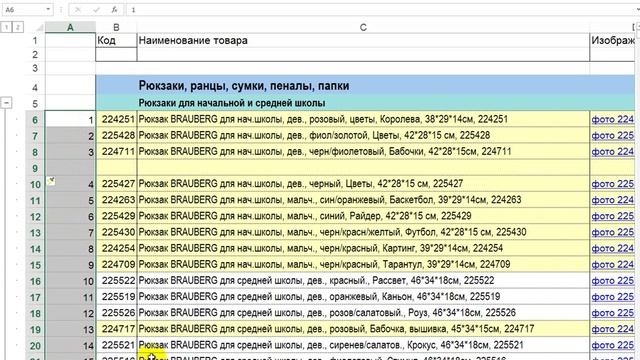Select outline level 1 button
The image size is (640, 360).
click(x=7, y=27)
